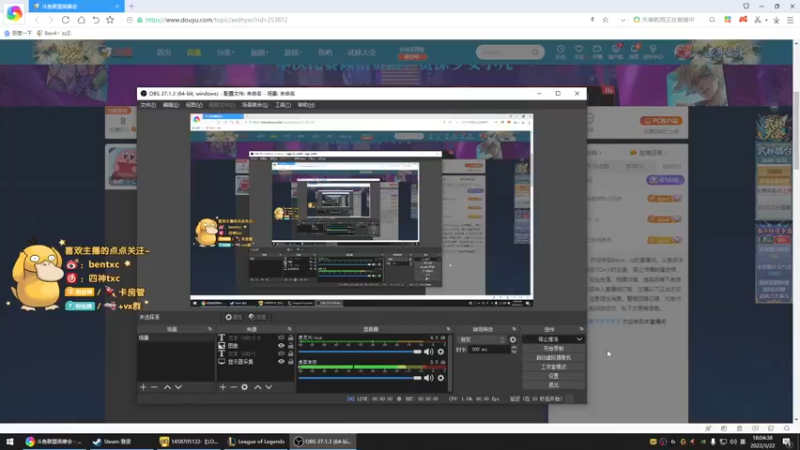
Task: Lock the first text source
Action: [x=291, y=338]
